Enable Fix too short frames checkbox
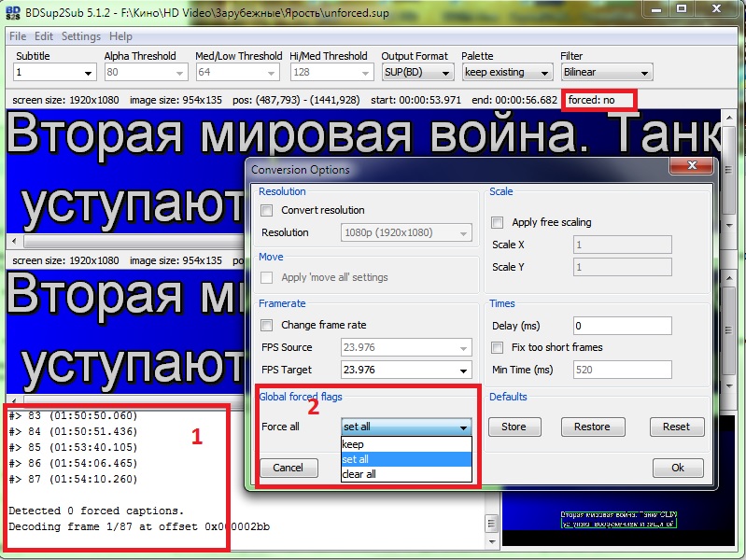 [498, 347]
